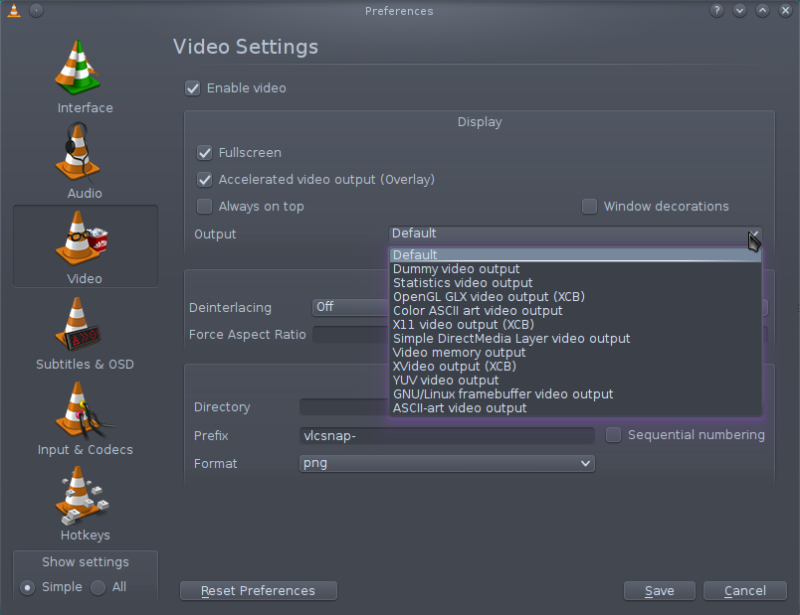Collapse the Output Default dropdown arrow
The image size is (800, 615).
(754, 234)
